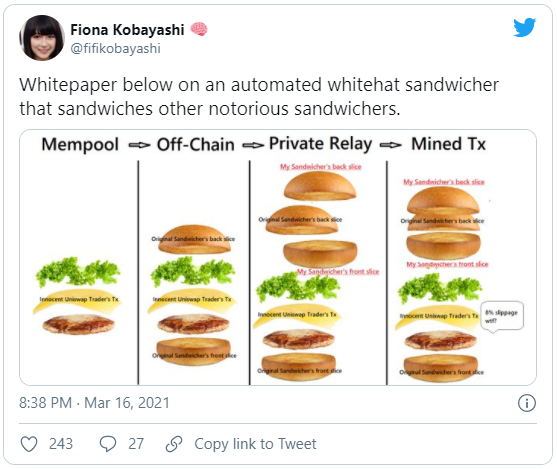Open Fiona Kobayashi's profile picture
557x469 pixels.
coord(42,38)
